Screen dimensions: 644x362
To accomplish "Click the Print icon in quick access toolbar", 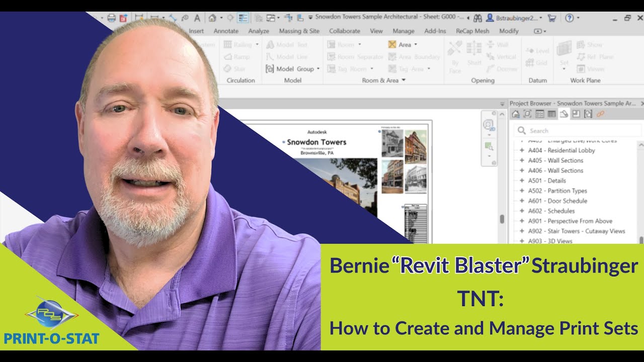I will [112, 18].
